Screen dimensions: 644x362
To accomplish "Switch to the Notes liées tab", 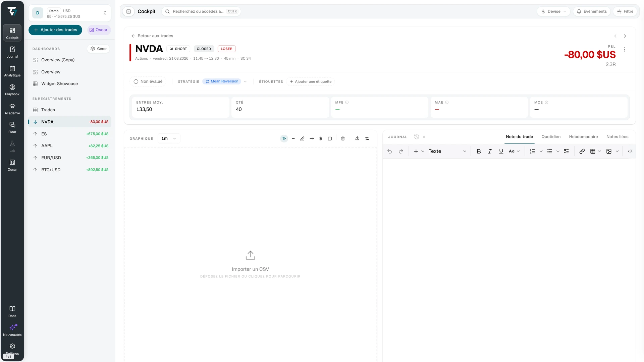I will pos(617,137).
